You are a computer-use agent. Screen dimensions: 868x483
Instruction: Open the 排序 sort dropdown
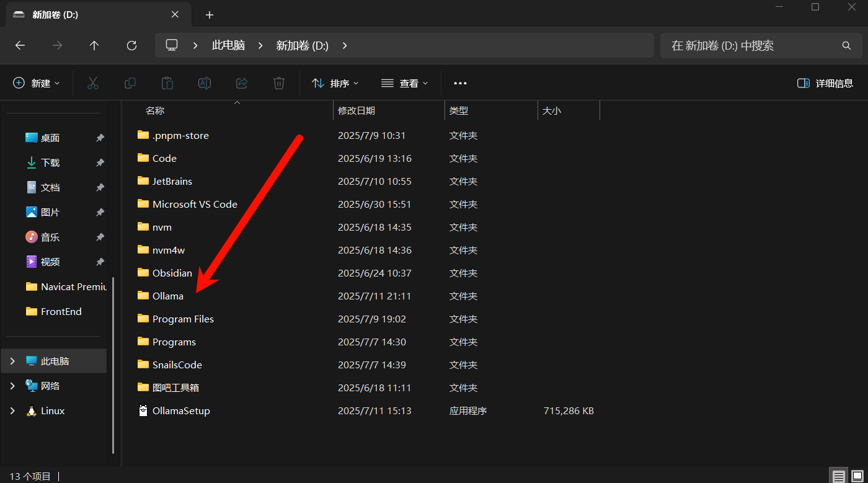335,83
